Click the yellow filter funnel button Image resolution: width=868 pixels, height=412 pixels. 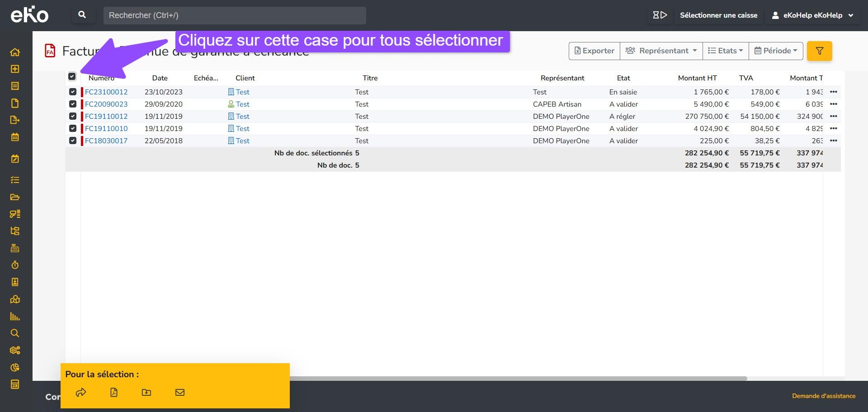click(819, 51)
